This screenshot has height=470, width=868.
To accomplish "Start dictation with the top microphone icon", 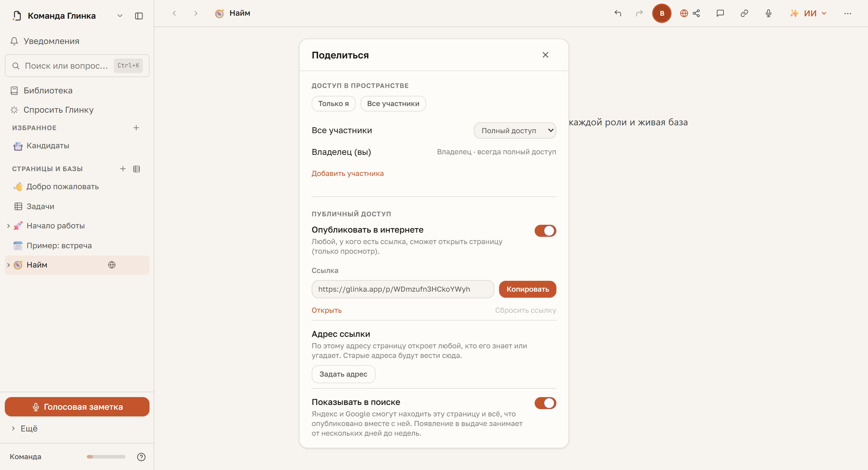I will pos(768,13).
